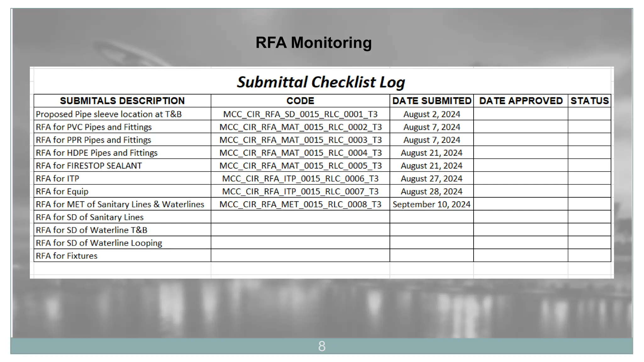This screenshot has width=644, height=362.
Task: Select the SUBMITALS DESCRIPTION column header
Action: [x=122, y=101]
